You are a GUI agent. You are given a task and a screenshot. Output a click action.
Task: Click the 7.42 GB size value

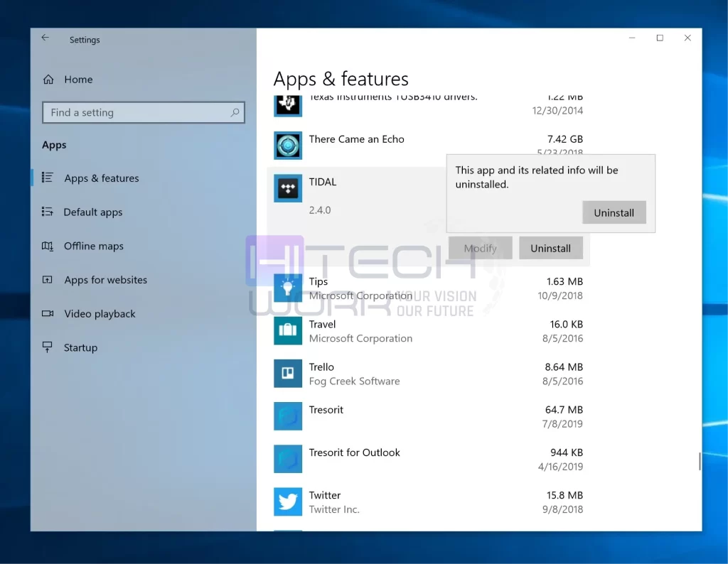565,139
